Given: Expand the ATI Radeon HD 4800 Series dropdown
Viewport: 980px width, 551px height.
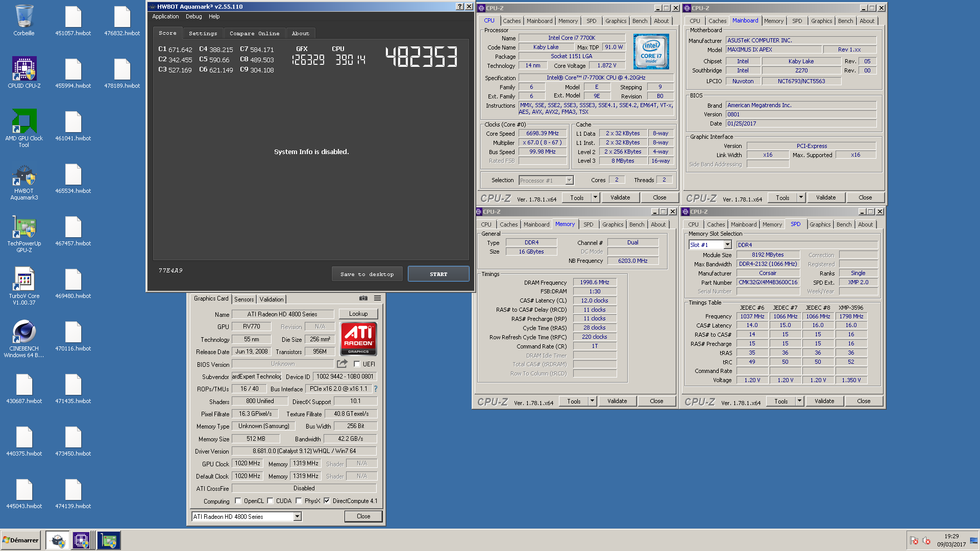Looking at the screenshot, I should (297, 517).
